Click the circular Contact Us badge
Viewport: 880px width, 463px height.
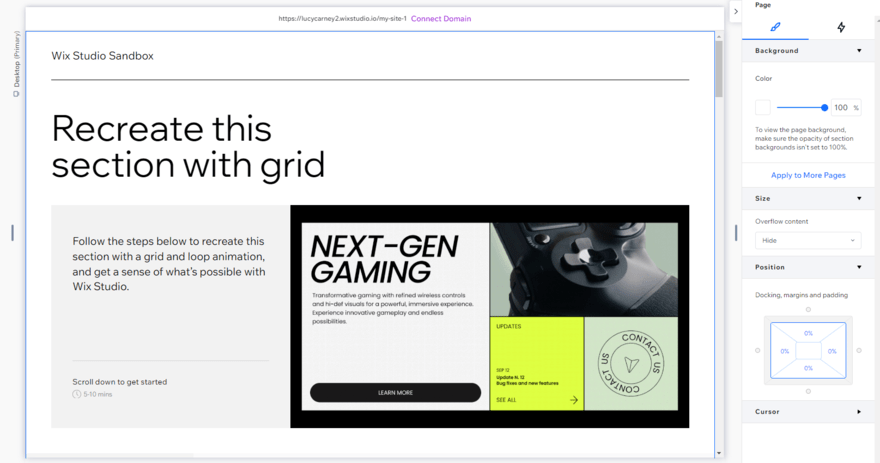pos(630,364)
